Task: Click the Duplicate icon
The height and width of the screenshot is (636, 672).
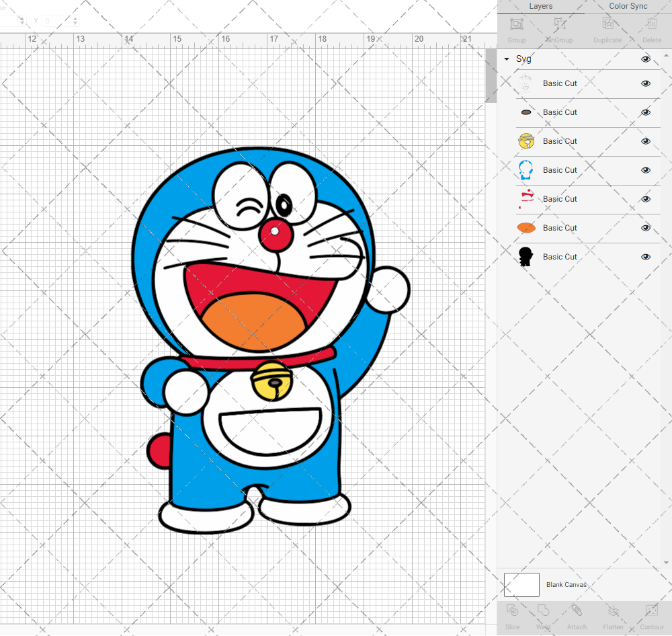Action: [607, 28]
